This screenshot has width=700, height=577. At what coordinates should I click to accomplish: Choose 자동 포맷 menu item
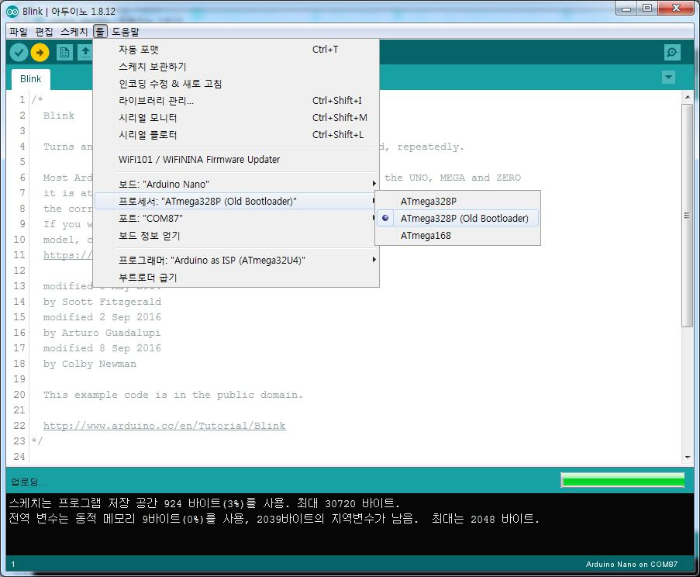tap(236, 50)
